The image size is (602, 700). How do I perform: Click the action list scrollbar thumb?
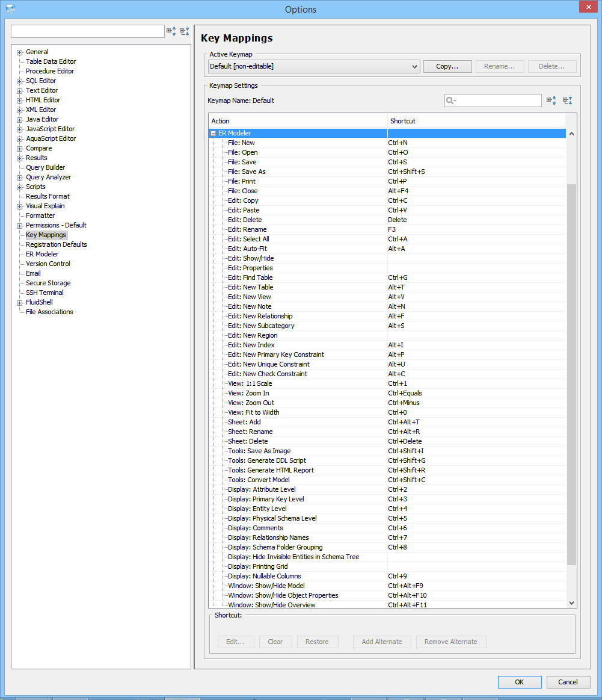pos(571,374)
